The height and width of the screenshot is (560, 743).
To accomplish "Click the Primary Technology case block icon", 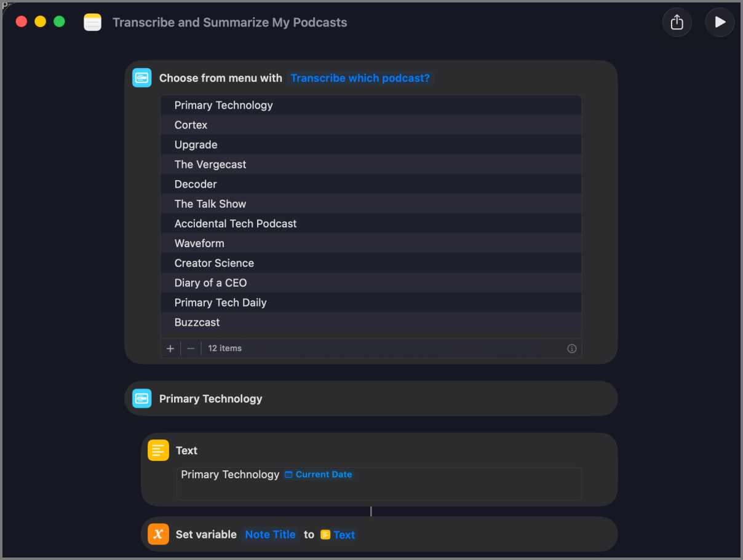I will point(141,398).
